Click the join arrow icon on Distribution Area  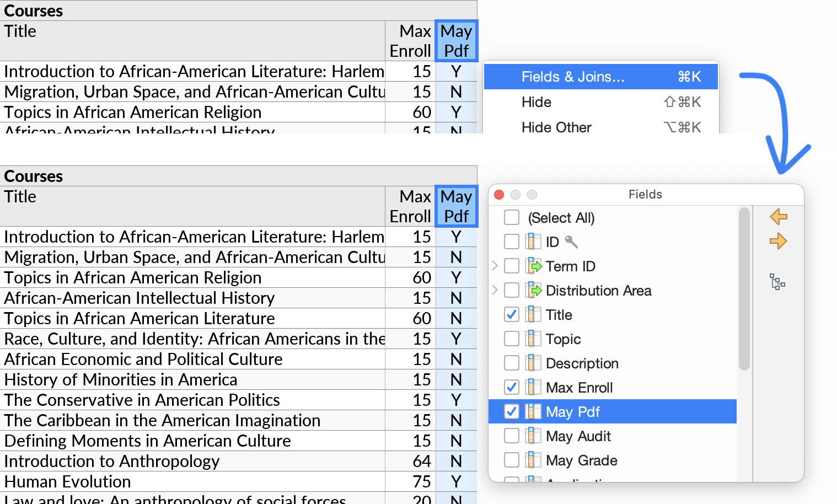tap(533, 290)
